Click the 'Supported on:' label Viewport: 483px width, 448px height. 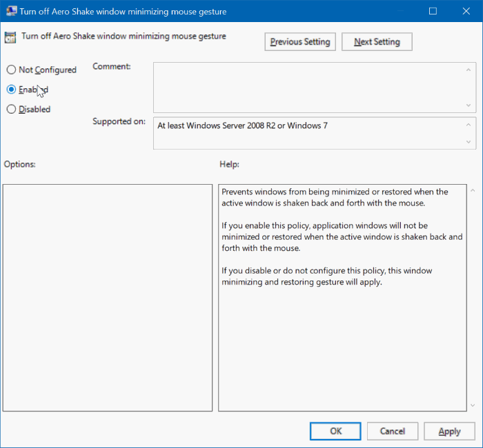[119, 121]
